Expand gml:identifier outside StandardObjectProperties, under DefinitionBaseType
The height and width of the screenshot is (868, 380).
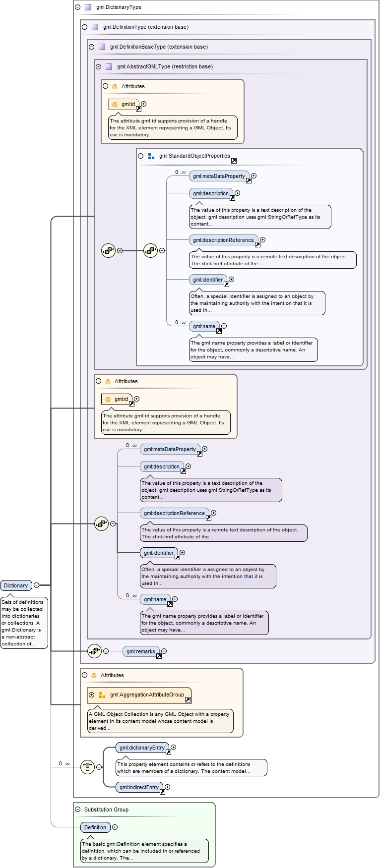coord(182,553)
